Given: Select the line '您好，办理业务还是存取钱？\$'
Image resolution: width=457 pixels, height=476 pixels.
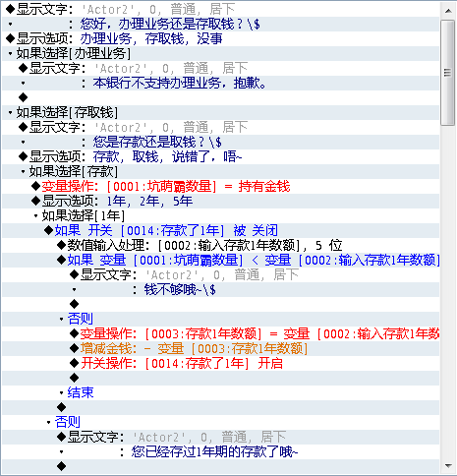Looking at the screenshot, I should [220, 24].
